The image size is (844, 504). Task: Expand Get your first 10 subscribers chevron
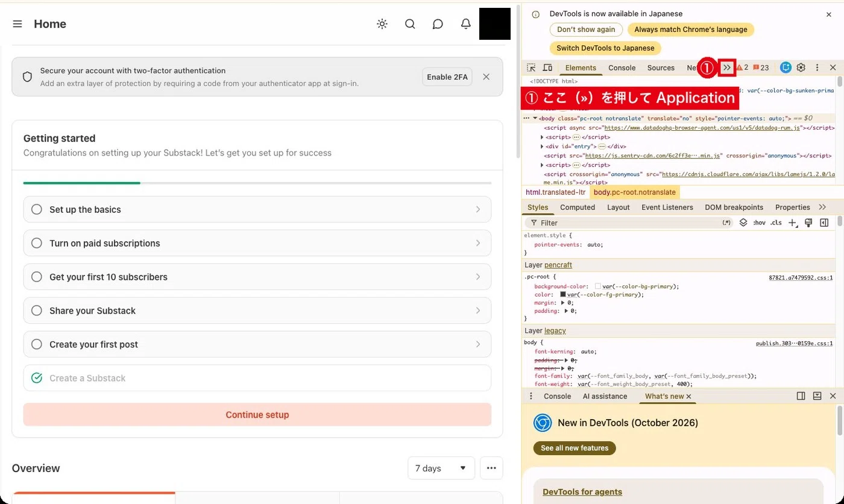tap(478, 277)
